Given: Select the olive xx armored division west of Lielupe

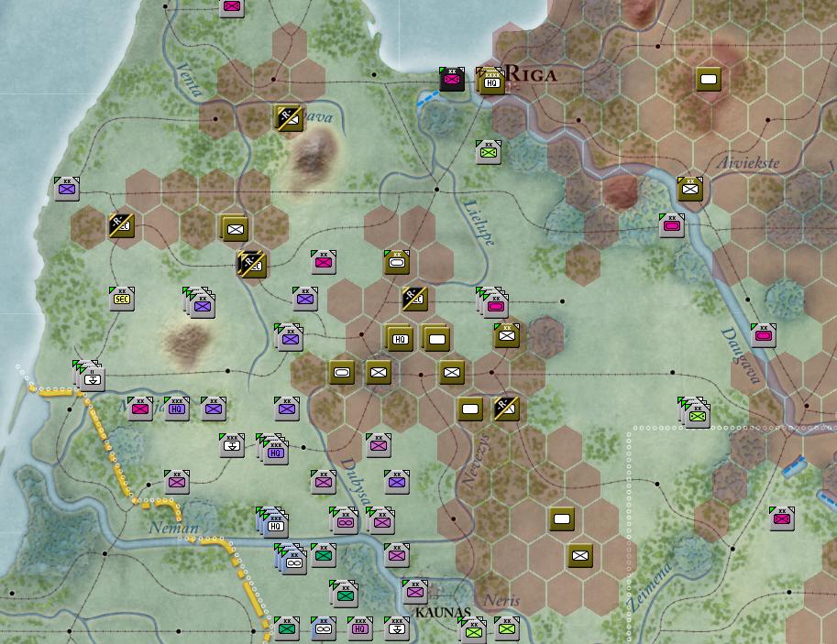Looking at the screenshot, I should [397, 262].
